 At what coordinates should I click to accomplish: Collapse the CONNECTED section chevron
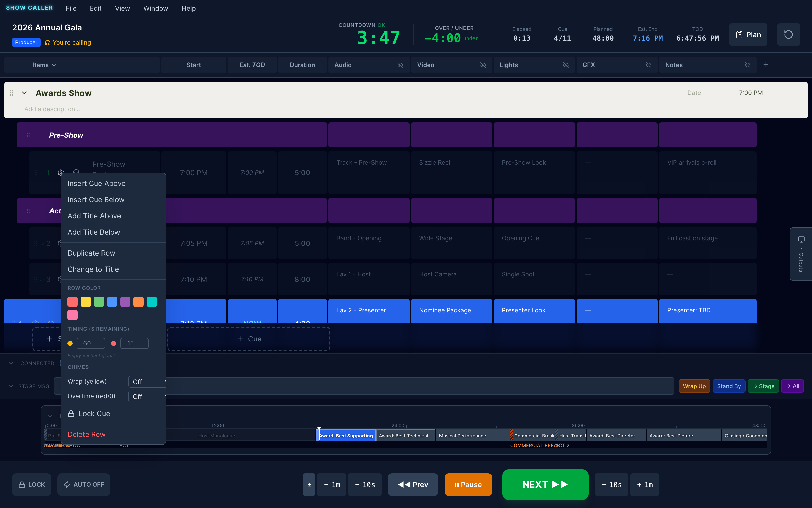tap(11, 363)
